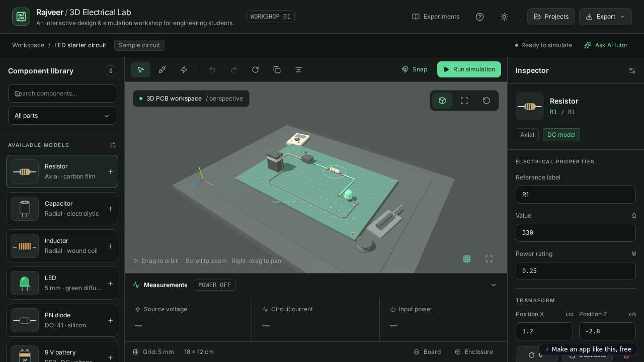The width and height of the screenshot is (644, 362).
Task: Select the pointer tool in the toolbar
Action: pos(140,69)
